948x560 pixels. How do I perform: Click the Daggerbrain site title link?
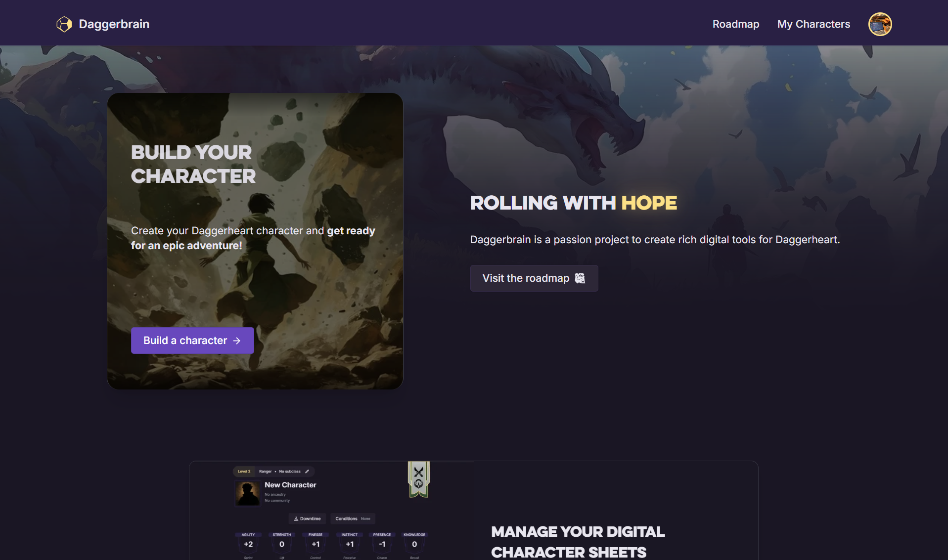pos(114,24)
